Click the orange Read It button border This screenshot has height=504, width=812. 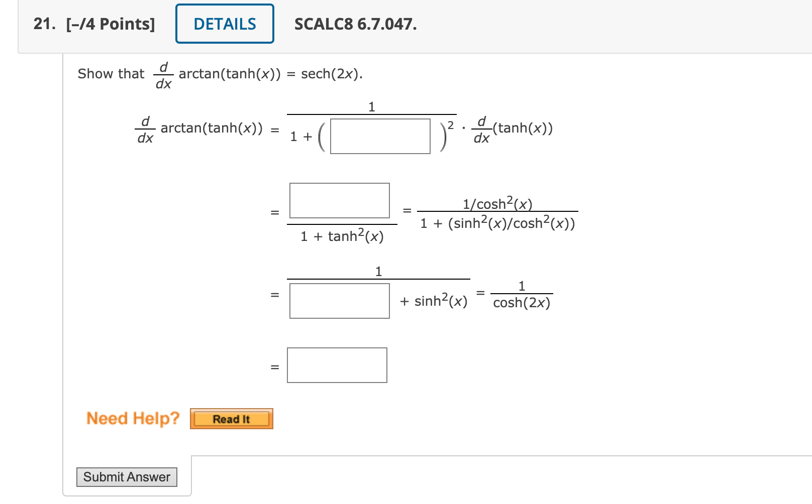coord(231,419)
